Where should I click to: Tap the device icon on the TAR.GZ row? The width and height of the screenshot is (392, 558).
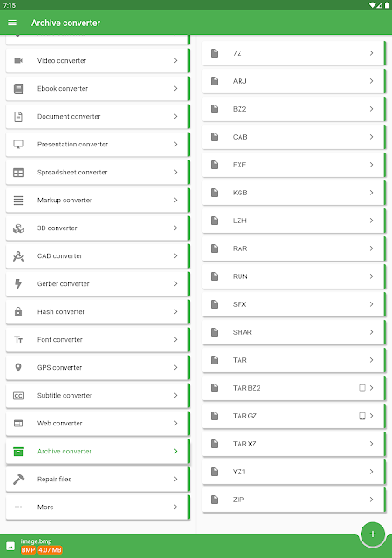[362, 416]
